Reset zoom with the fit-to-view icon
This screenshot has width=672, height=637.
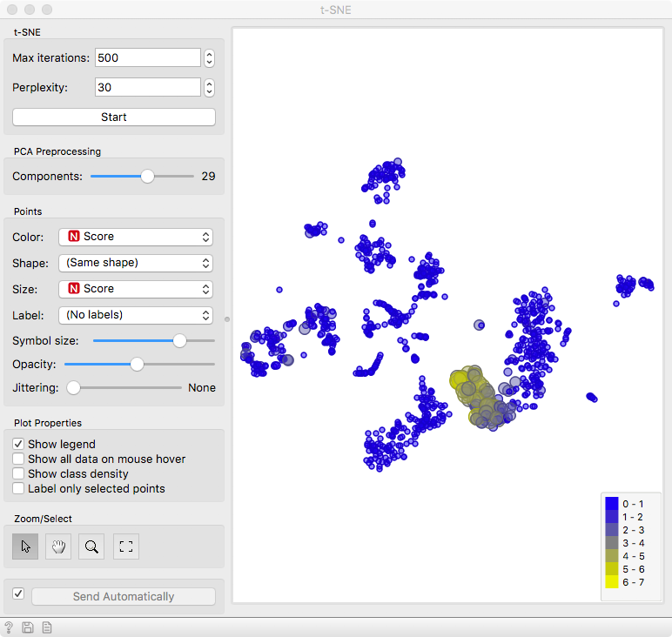pyautogui.click(x=126, y=546)
